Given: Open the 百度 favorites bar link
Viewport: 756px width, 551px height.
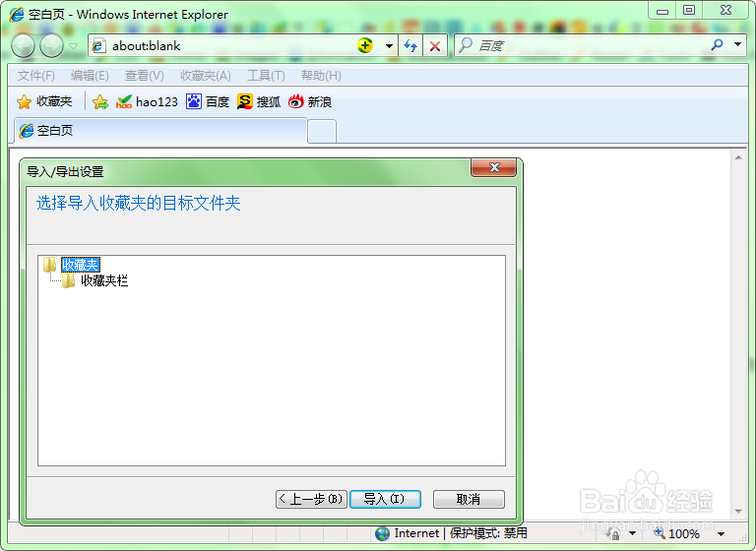Looking at the screenshot, I should (x=208, y=101).
